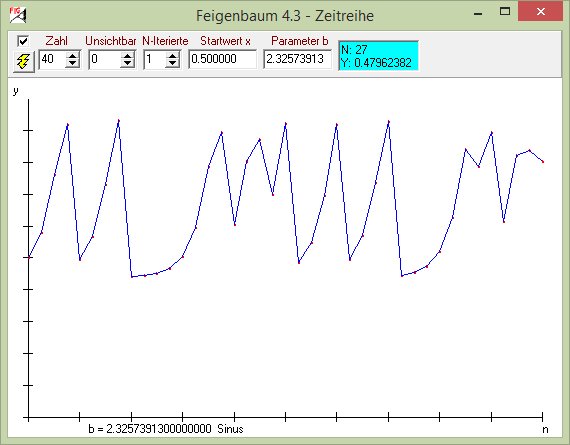Click the last data point of the curve
This screenshot has width=570, height=445.
(x=543, y=162)
